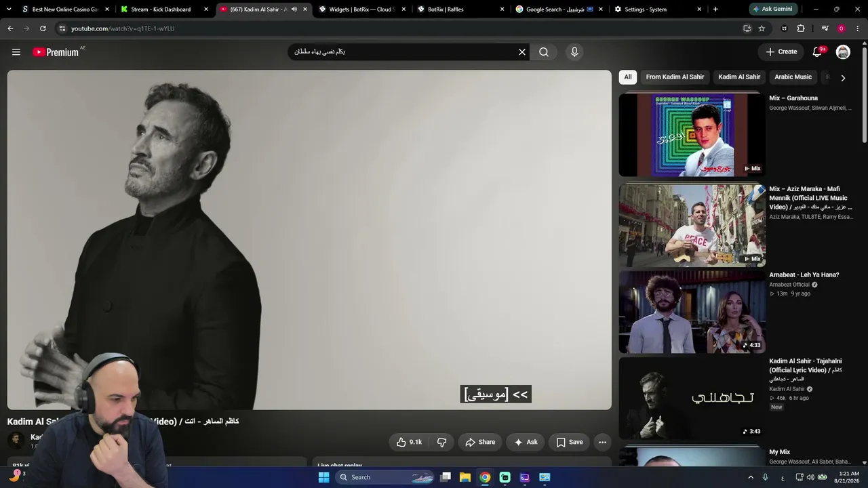Select the Arabic Music chip

coord(793,77)
